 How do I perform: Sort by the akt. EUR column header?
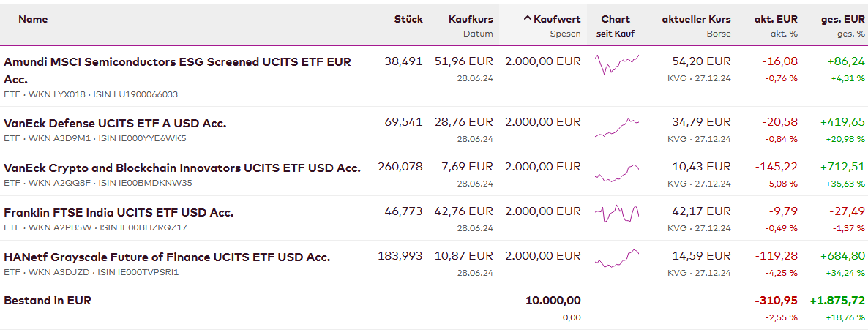pos(776,20)
